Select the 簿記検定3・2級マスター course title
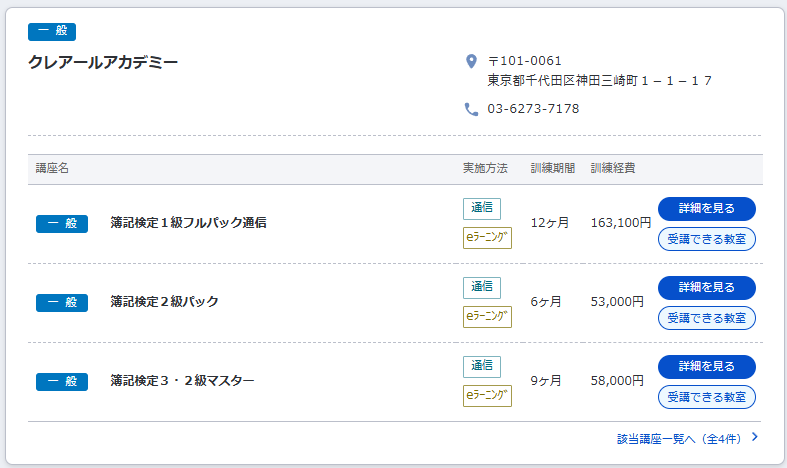Image resolution: width=787 pixels, height=468 pixels. coord(182,381)
